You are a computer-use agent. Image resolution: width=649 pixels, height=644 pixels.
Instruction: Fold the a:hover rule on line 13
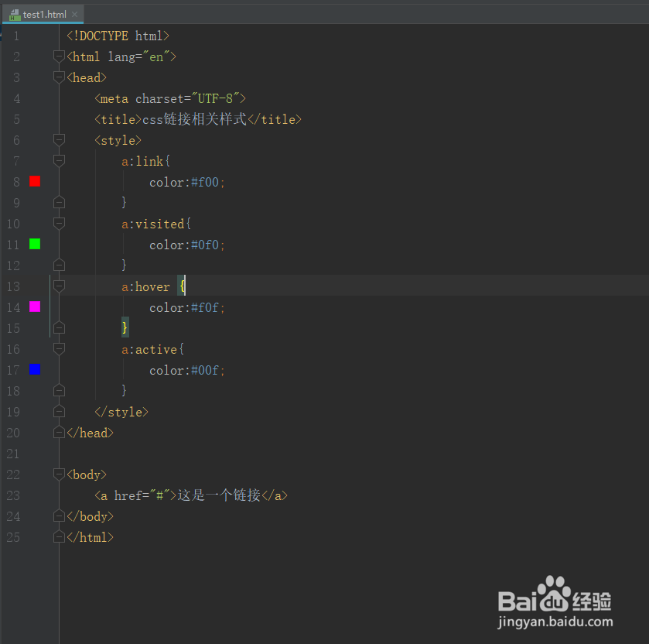(x=60, y=286)
